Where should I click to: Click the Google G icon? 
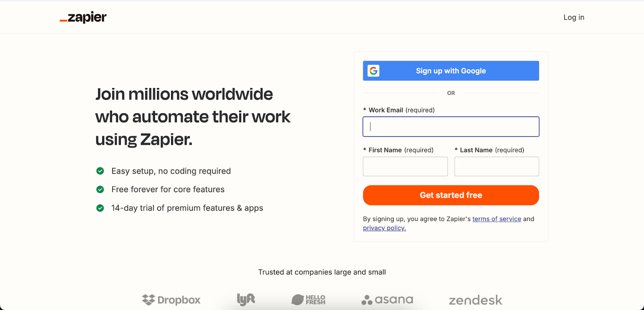(x=374, y=71)
